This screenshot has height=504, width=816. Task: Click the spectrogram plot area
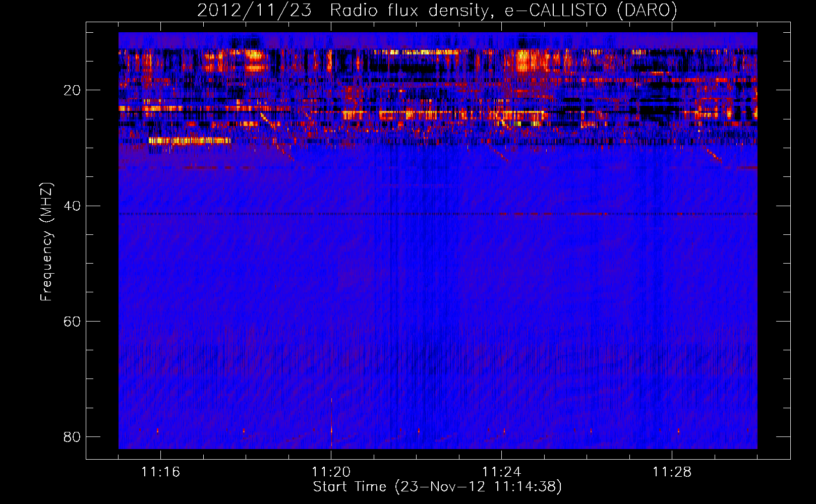[438, 240]
